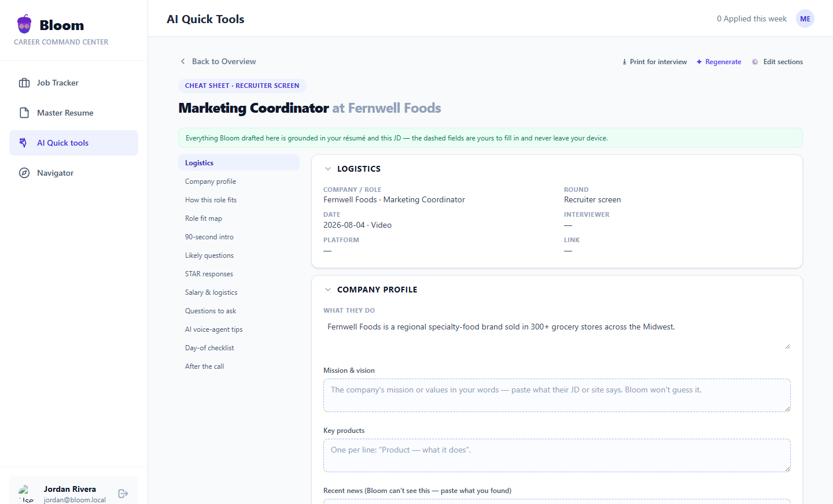833x504 pixels.
Task: Jump to Day-of checklist
Action: coord(239,347)
